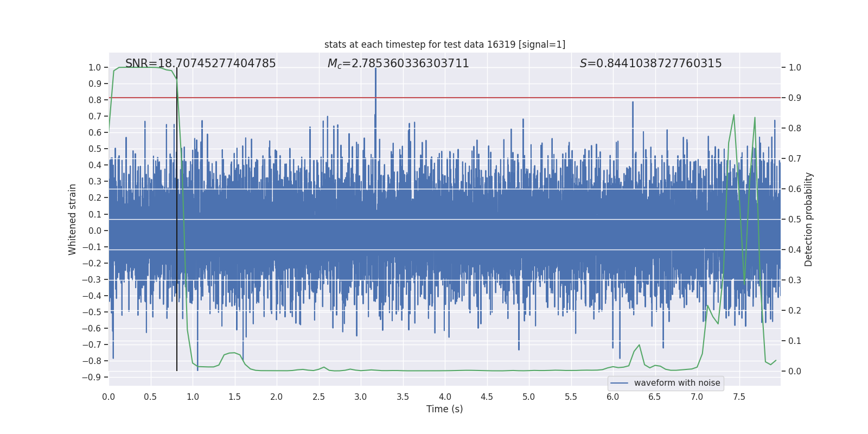The image size is (868, 434).
Task: Choose the Time axis tick label 3.5
Action: point(403,397)
